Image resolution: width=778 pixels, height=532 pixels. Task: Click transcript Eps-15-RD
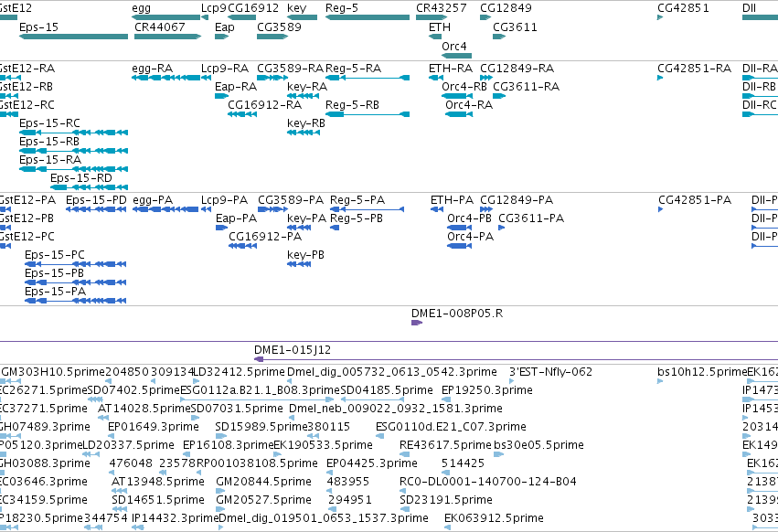click(90, 187)
